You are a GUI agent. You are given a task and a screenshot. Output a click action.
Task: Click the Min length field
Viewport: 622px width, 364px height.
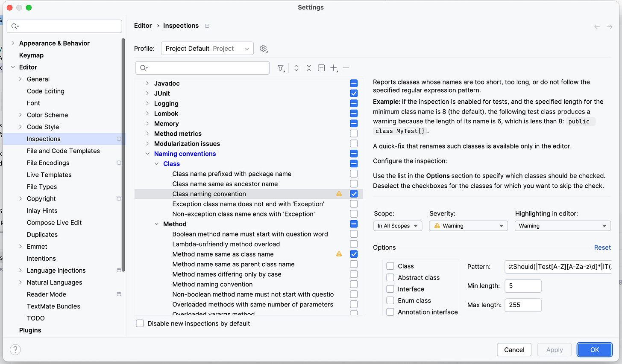[523, 286]
